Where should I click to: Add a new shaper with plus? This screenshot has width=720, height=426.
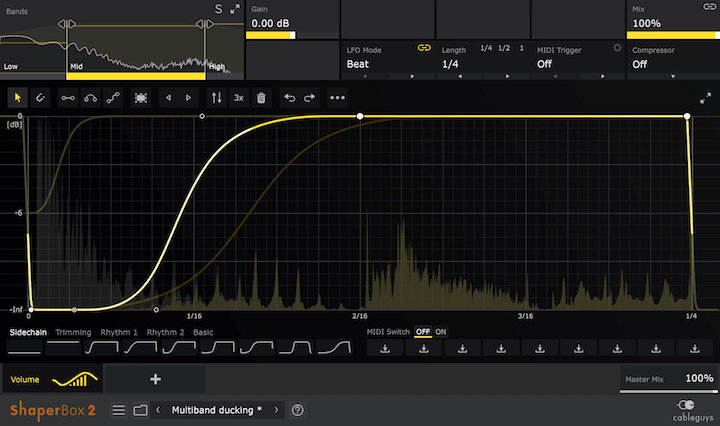155,379
